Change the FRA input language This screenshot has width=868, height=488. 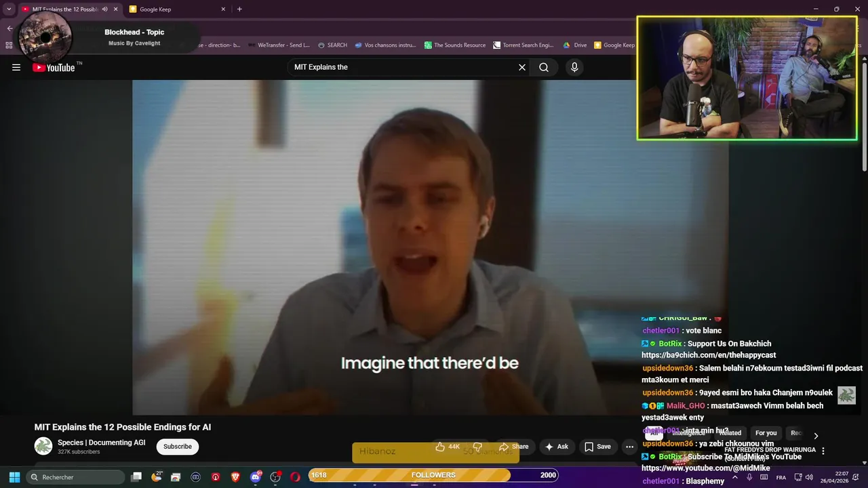pos(781,477)
